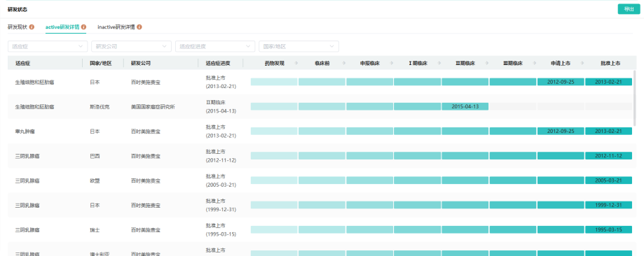The image size is (644, 256).
Task: Click the 批准上市 (2005-03-21) progress text
Action: (x=221, y=180)
